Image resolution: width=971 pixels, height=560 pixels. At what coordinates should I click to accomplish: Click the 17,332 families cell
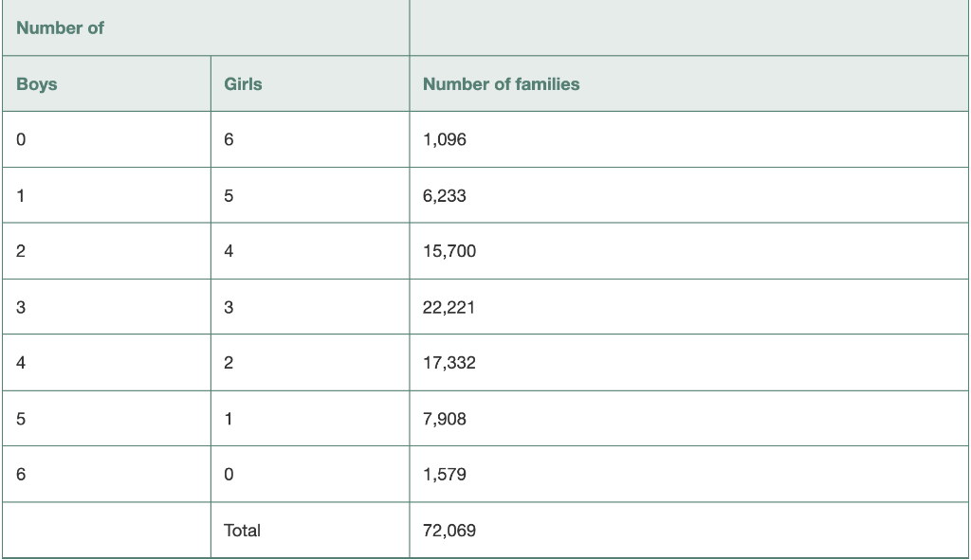[688, 363]
